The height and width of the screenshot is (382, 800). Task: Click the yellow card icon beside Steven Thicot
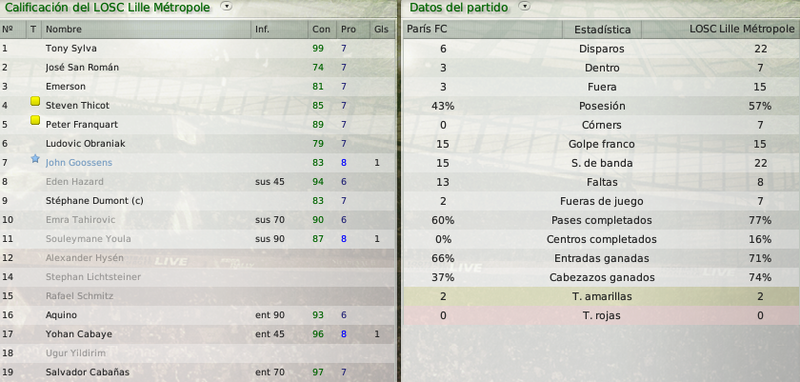pos(35,101)
